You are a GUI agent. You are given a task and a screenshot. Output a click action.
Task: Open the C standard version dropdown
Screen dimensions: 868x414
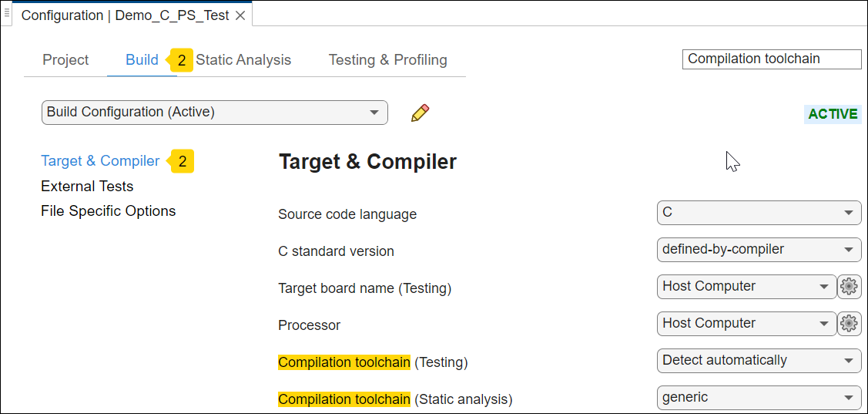pos(759,250)
